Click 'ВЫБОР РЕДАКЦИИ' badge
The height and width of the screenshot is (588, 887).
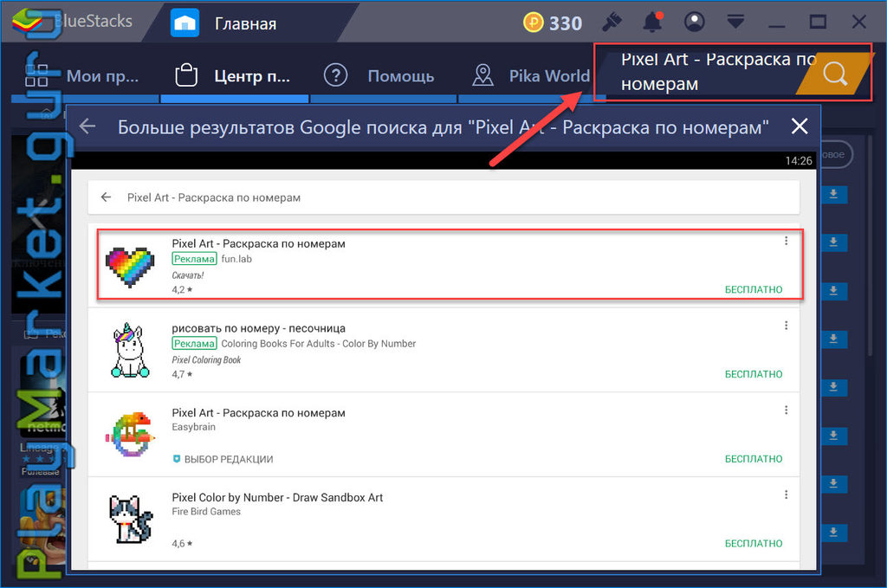point(223,459)
